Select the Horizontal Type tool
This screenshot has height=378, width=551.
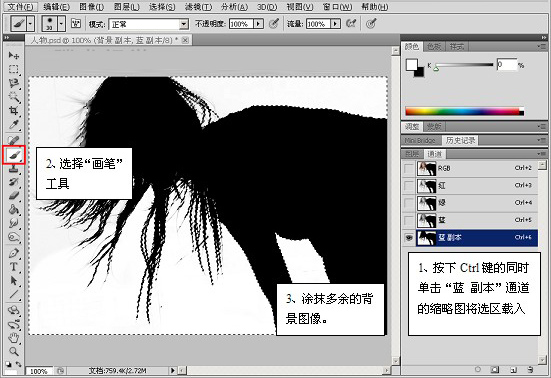[x=14, y=267]
